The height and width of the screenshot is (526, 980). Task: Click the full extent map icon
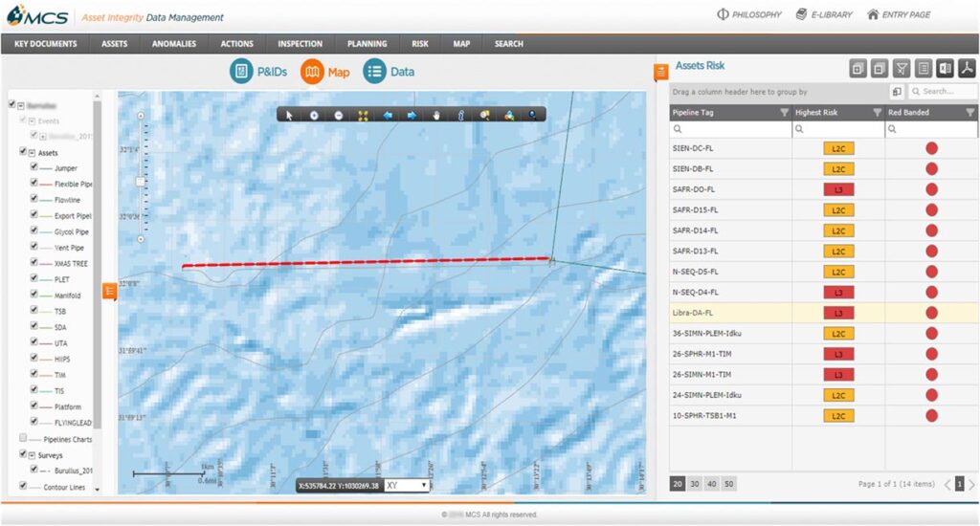click(x=364, y=115)
